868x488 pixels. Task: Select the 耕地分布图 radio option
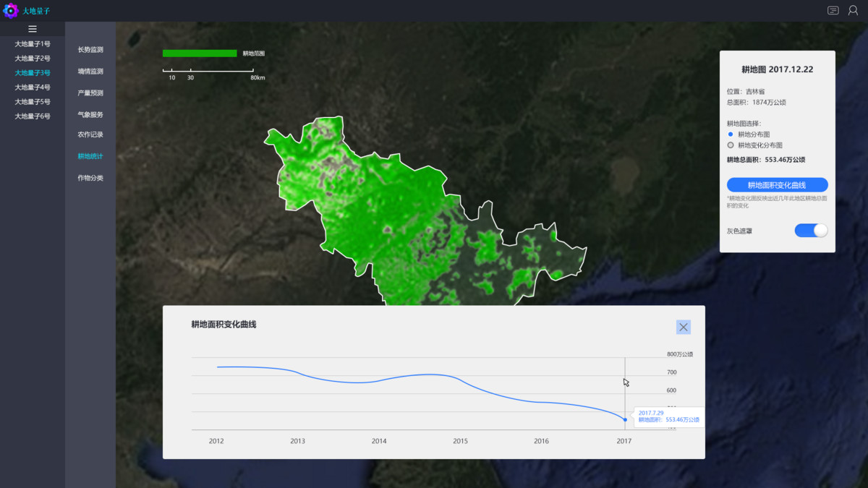(x=731, y=134)
